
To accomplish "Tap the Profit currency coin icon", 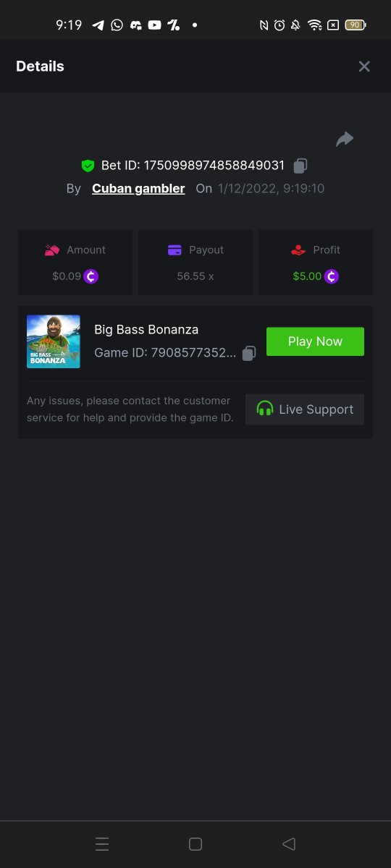I will [331, 276].
